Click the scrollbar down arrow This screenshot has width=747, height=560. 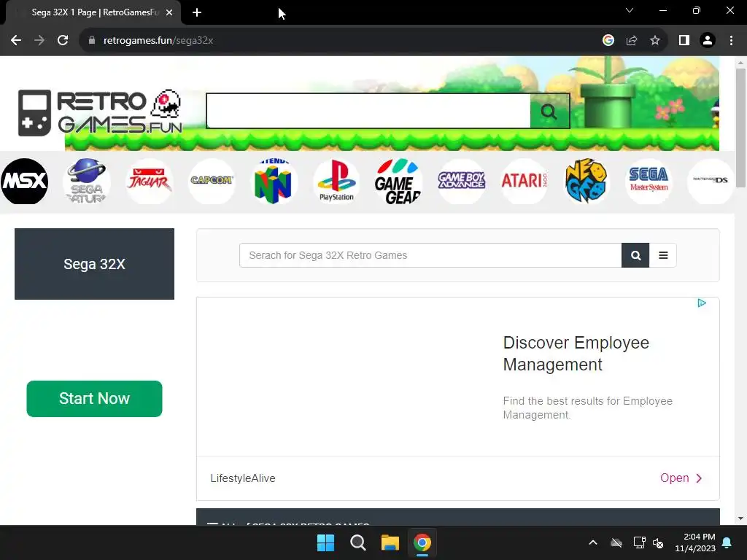[740, 518]
